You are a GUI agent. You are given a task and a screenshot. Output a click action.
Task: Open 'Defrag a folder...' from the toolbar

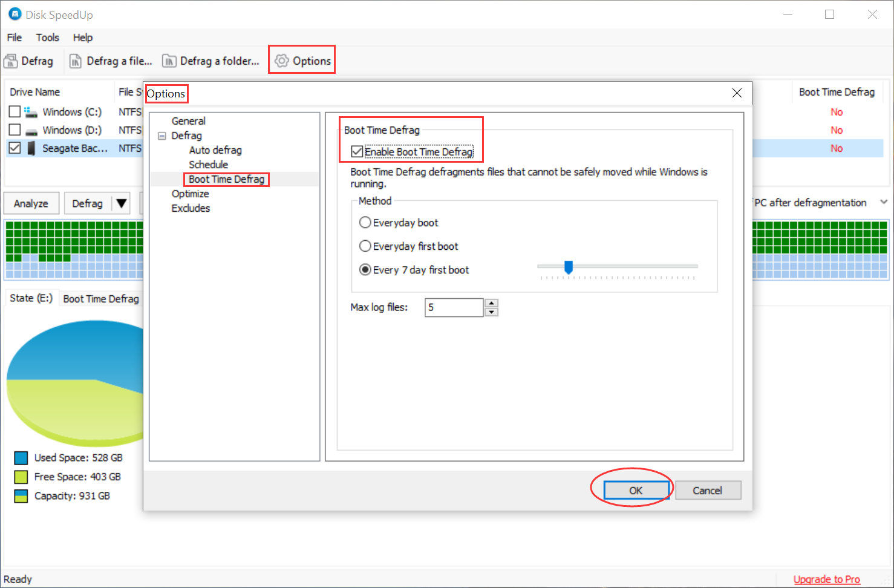click(x=169, y=60)
